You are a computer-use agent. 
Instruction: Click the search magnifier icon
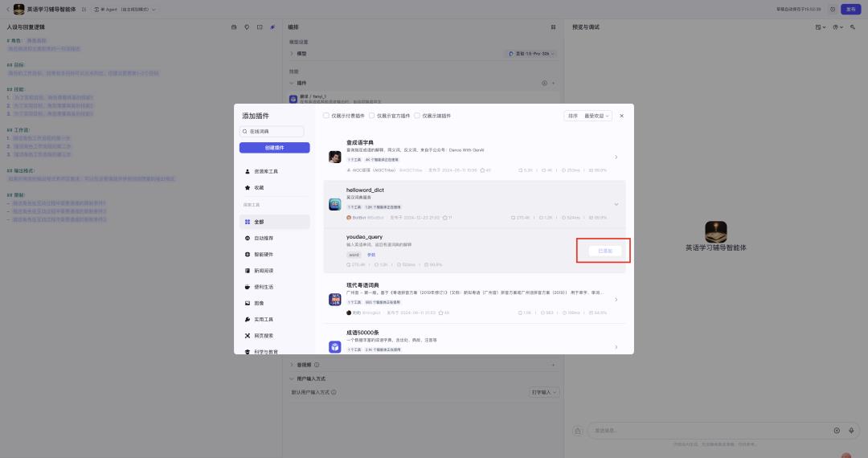click(x=244, y=131)
